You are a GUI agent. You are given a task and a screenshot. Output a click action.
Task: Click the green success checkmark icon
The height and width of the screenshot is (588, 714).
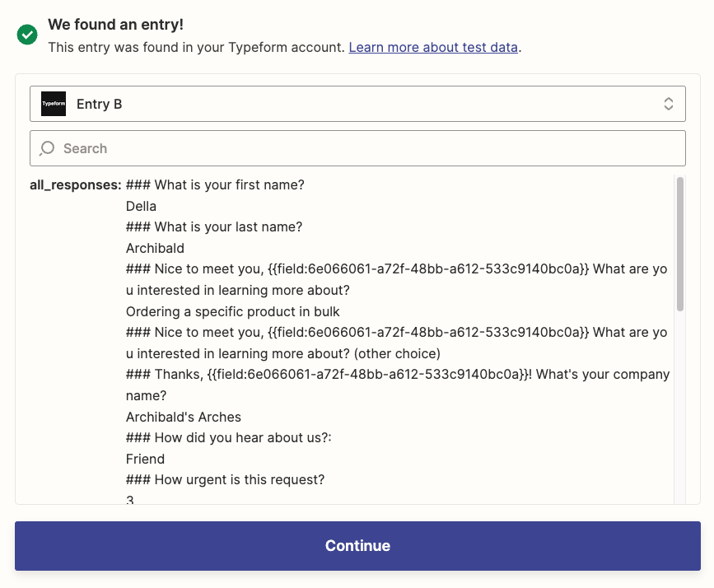click(x=27, y=35)
